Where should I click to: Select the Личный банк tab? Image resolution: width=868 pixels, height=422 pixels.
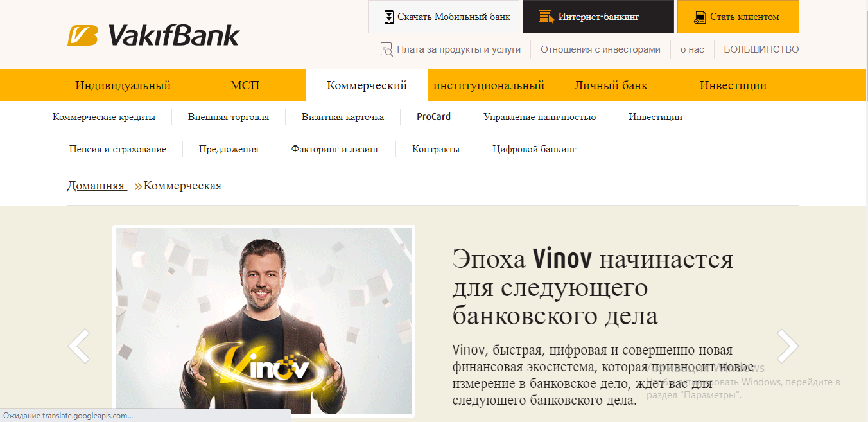click(611, 85)
